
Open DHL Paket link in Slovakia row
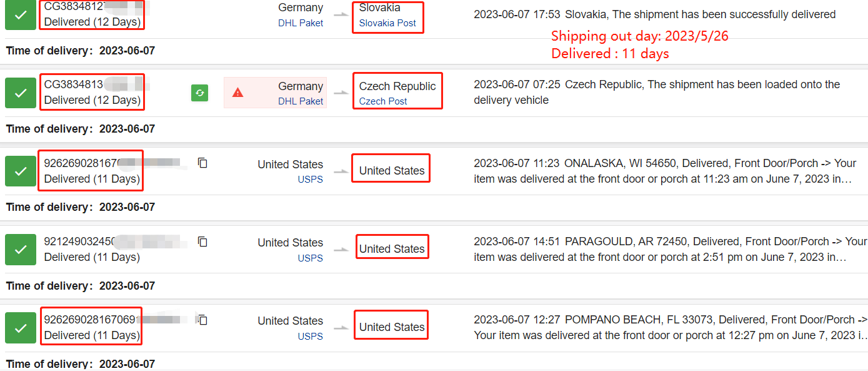point(301,23)
